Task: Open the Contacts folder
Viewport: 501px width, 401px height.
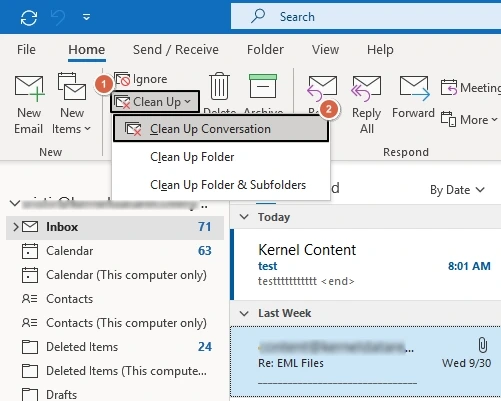Action: (x=115, y=299)
